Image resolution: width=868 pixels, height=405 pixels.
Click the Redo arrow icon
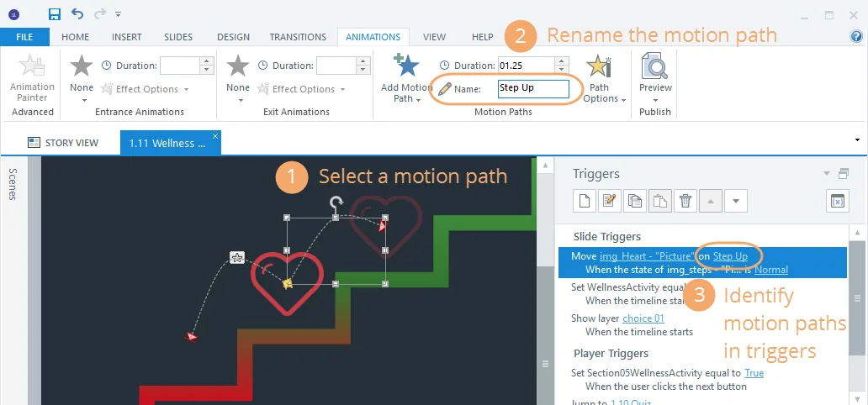100,13
